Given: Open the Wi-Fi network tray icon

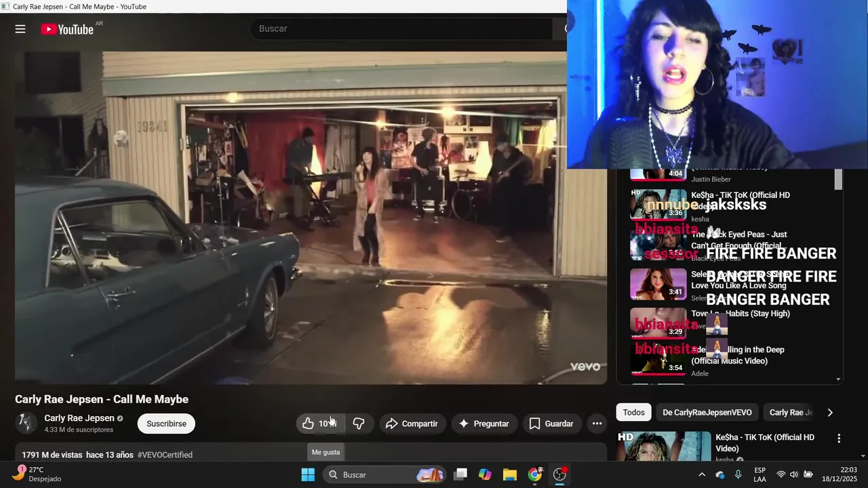Looking at the screenshot, I should tap(781, 474).
